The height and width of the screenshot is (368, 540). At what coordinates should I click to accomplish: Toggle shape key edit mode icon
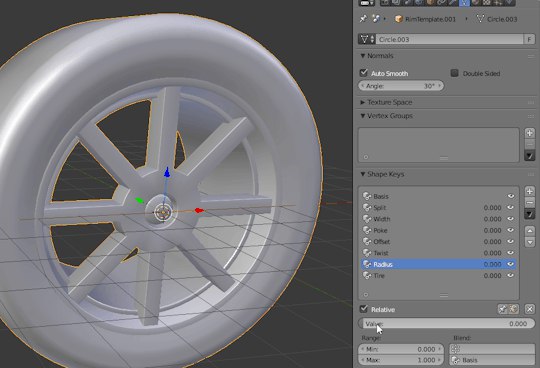[513, 309]
